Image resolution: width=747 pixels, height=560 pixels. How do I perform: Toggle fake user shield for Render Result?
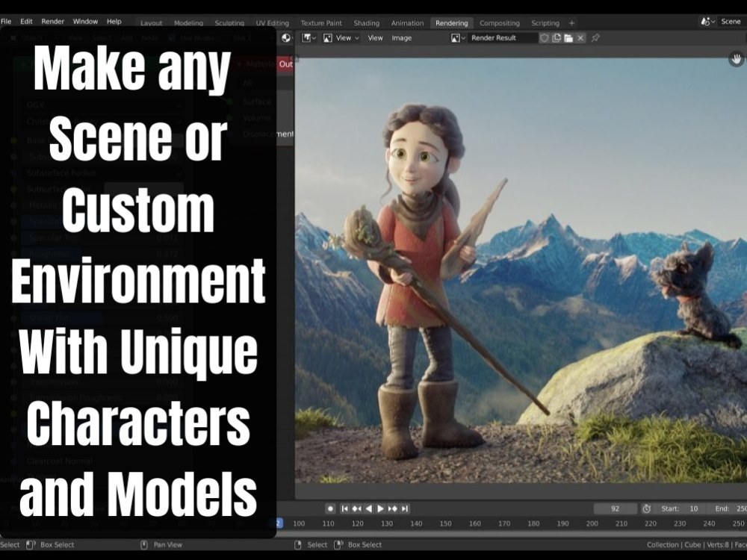coord(545,38)
